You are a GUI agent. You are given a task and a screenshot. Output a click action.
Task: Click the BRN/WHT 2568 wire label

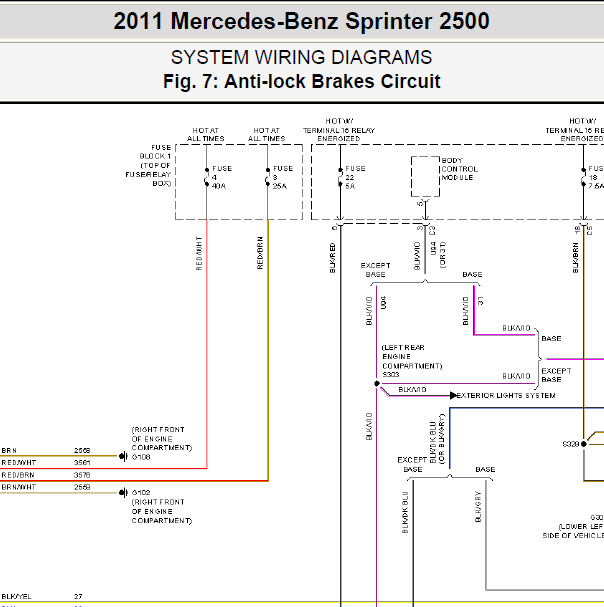point(17,486)
